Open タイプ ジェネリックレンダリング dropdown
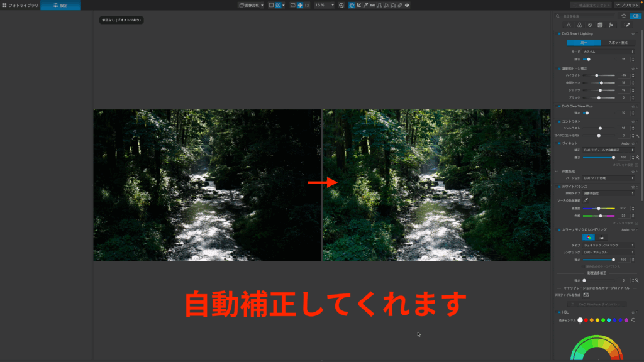 [x=608, y=246]
